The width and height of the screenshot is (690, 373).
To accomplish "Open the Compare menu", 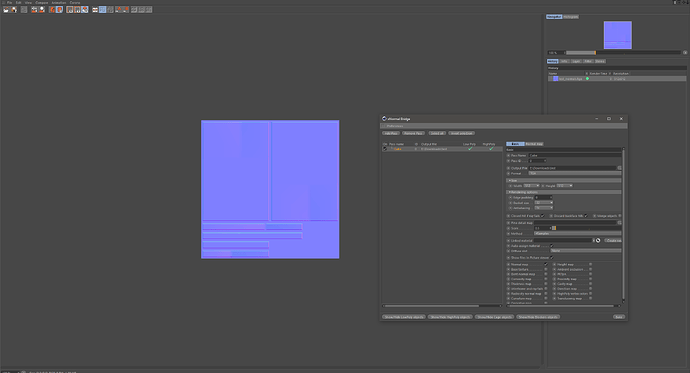I will click(42, 3).
